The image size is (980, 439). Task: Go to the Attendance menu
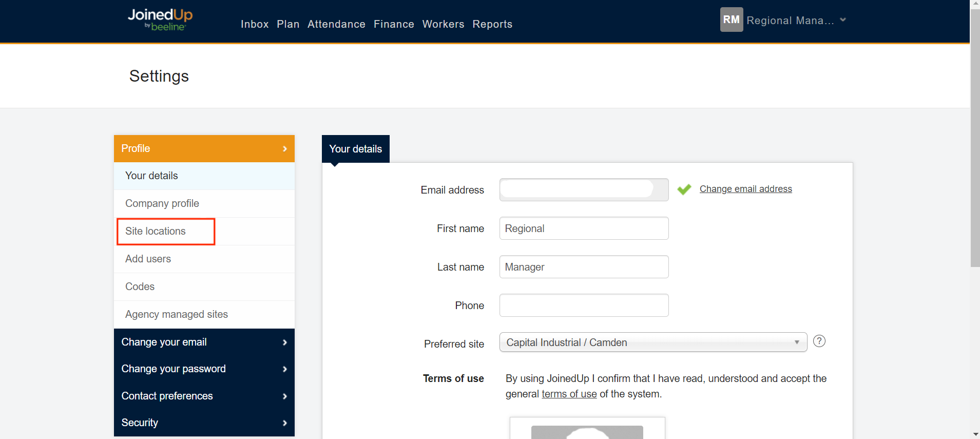coord(336,24)
